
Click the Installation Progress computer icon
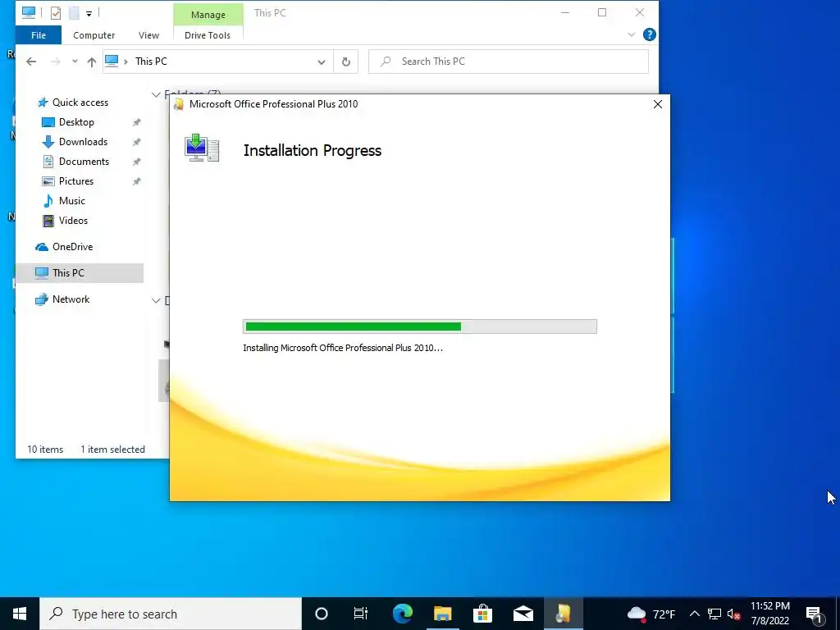(202, 148)
